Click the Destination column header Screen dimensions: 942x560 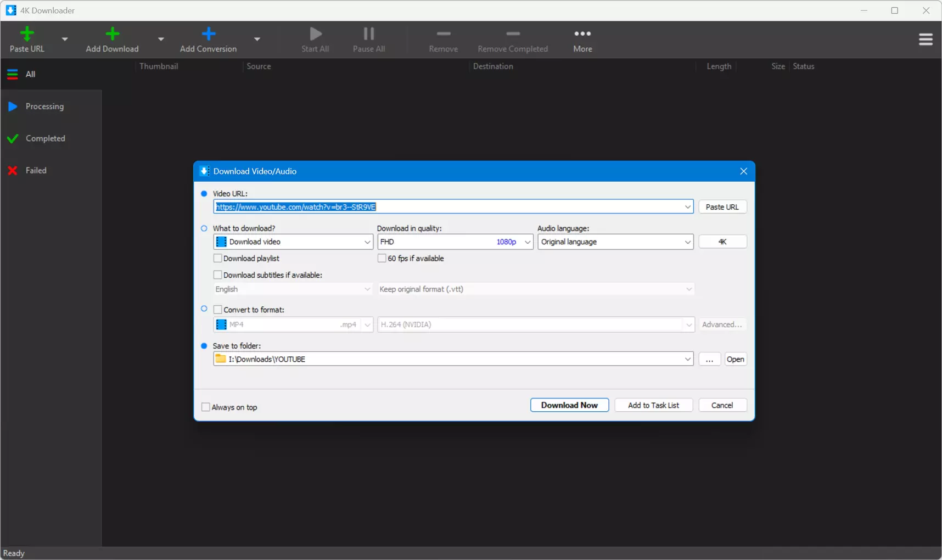coord(493,66)
